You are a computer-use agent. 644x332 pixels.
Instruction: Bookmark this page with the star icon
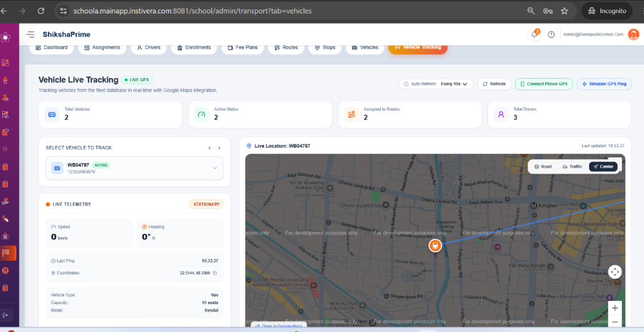564,11
